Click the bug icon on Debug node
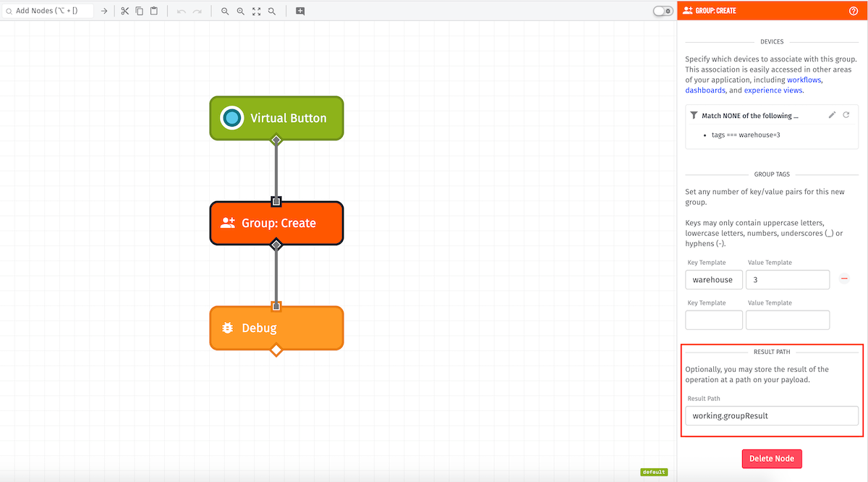 click(227, 328)
